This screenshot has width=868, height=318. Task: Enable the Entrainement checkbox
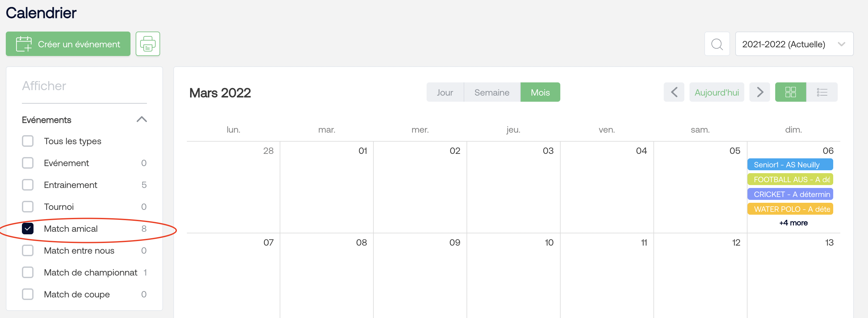(x=28, y=185)
